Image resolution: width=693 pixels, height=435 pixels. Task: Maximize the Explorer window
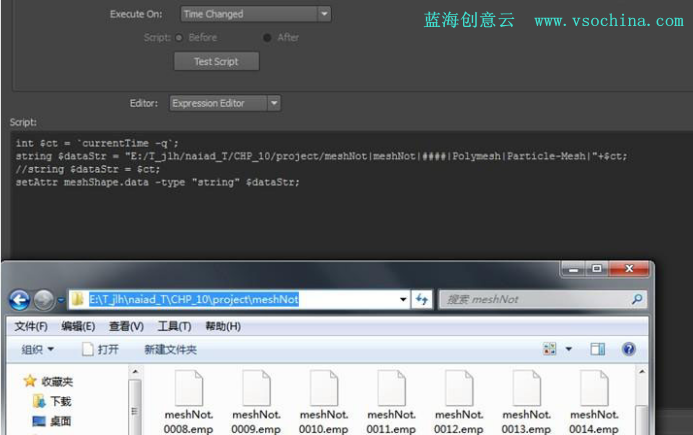pyautogui.click(x=597, y=269)
